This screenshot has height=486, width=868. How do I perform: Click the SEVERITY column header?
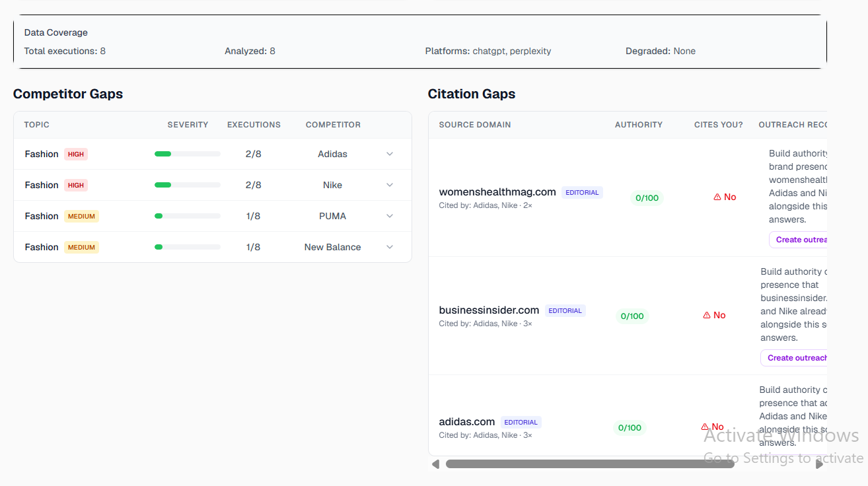[188, 125]
